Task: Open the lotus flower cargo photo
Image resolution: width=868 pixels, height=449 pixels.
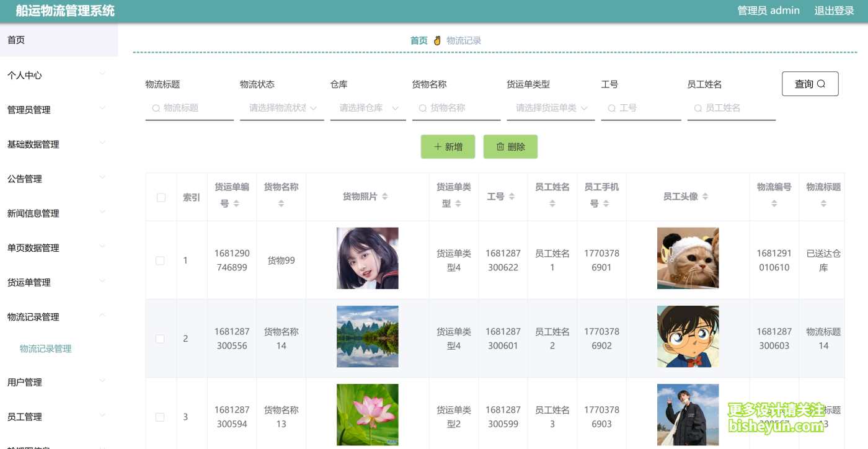Action: click(x=368, y=414)
